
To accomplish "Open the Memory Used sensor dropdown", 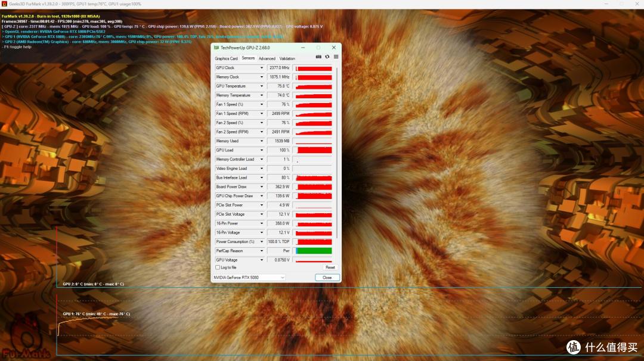I will 262,141.
